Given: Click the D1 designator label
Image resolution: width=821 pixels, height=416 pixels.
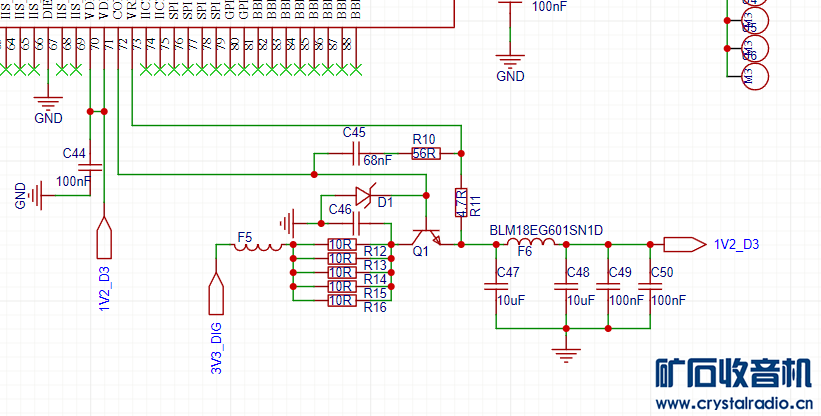Looking at the screenshot, I should click(x=385, y=203).
